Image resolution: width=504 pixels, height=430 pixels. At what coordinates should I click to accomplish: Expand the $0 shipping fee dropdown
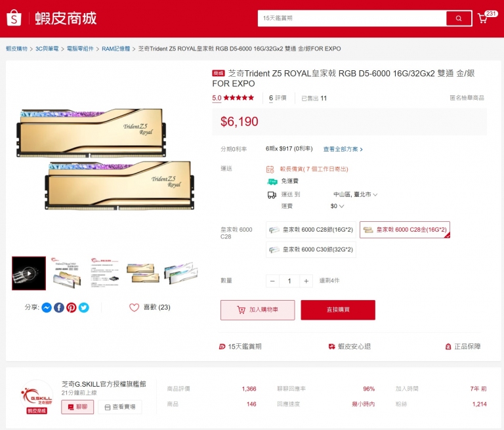(x=337, y=206)
